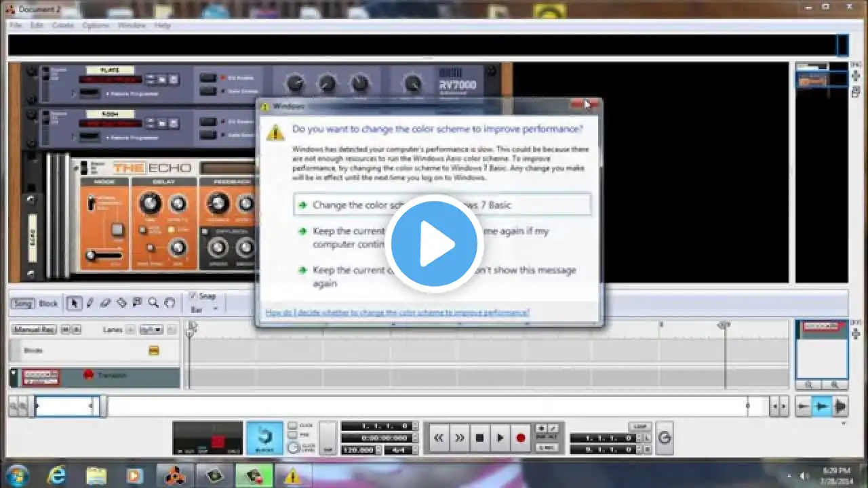Open the Edit menu

(x=37, y=25)
